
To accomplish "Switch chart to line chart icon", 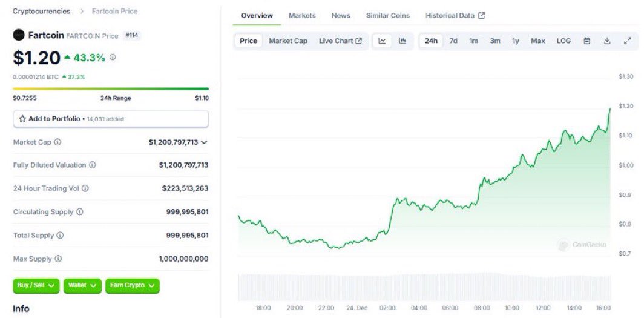I will point(382,41).
